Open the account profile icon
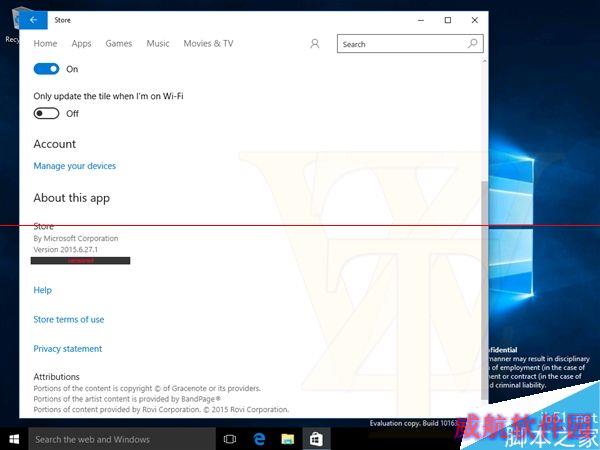The height and width of the screenshot is (450, 600). pos(315,44)
